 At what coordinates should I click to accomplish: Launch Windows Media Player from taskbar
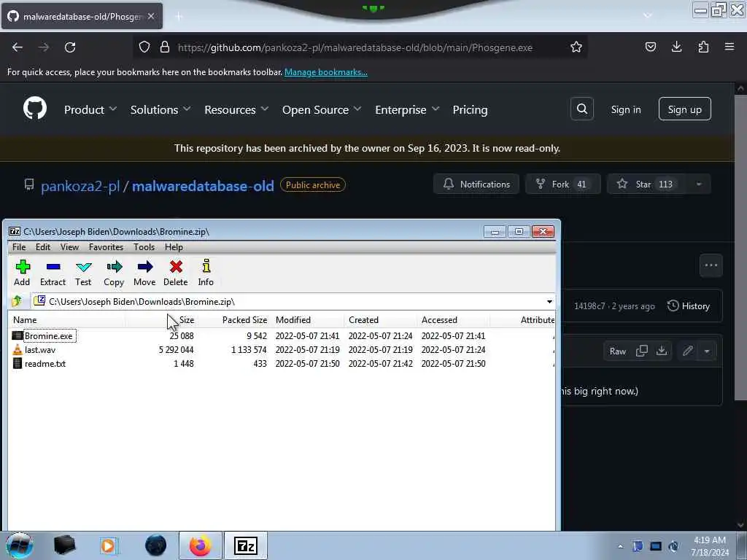click(108, 545)
